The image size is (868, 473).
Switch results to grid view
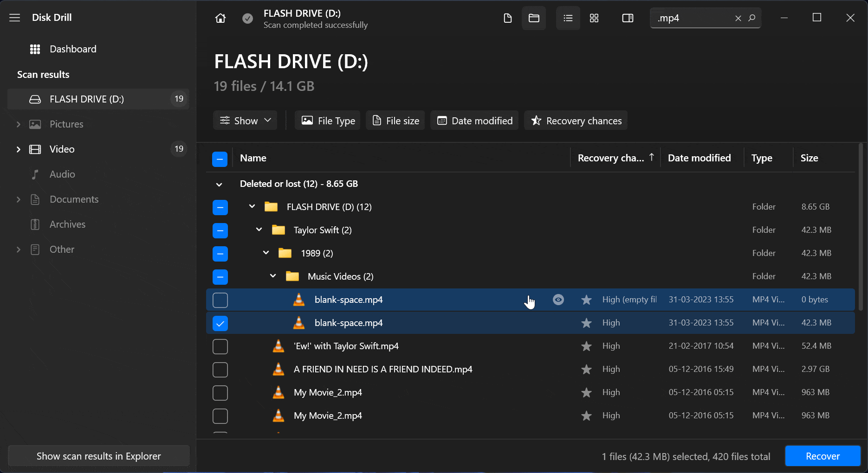point(594,18)
